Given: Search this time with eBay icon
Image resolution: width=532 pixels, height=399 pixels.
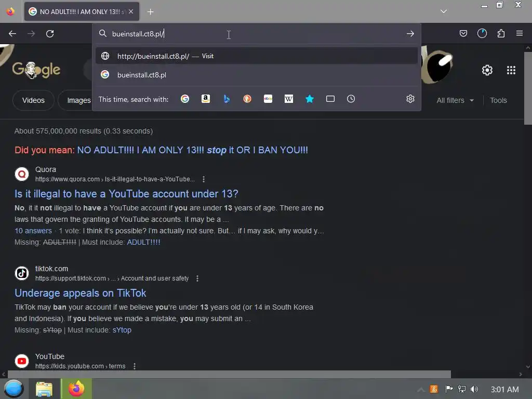Looking at the screenshot, I should click(268, 99).
